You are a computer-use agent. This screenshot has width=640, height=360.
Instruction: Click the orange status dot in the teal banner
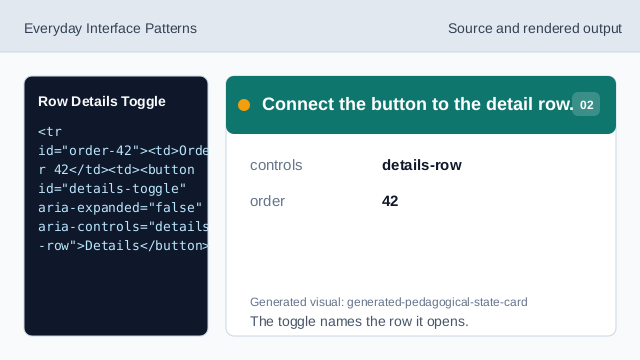(x=244, y=105)
